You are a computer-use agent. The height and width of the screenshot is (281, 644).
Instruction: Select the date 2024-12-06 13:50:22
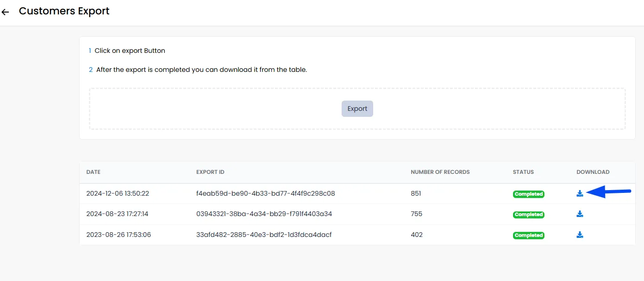click(118, 193)
